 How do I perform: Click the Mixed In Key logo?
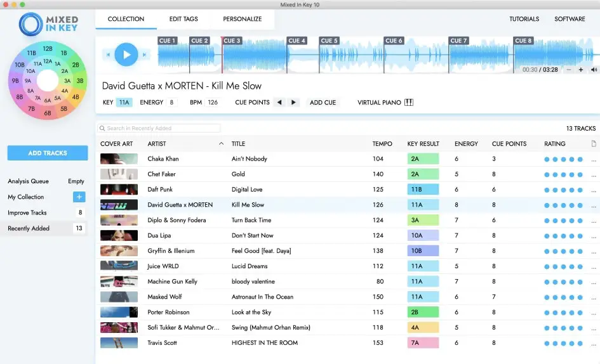(x=49, y=24)
